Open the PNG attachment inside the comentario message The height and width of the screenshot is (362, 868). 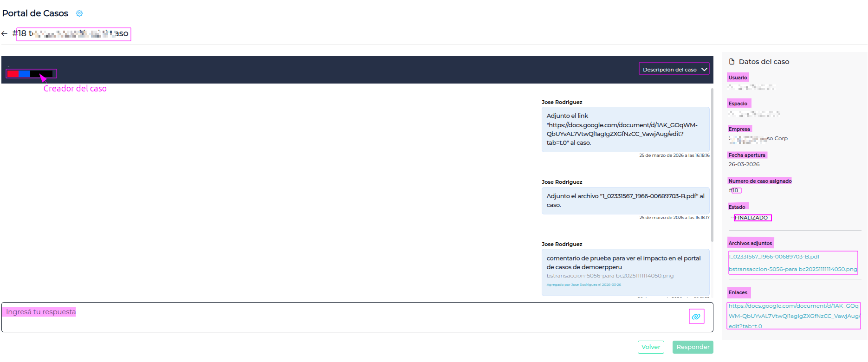coord(610,276)
